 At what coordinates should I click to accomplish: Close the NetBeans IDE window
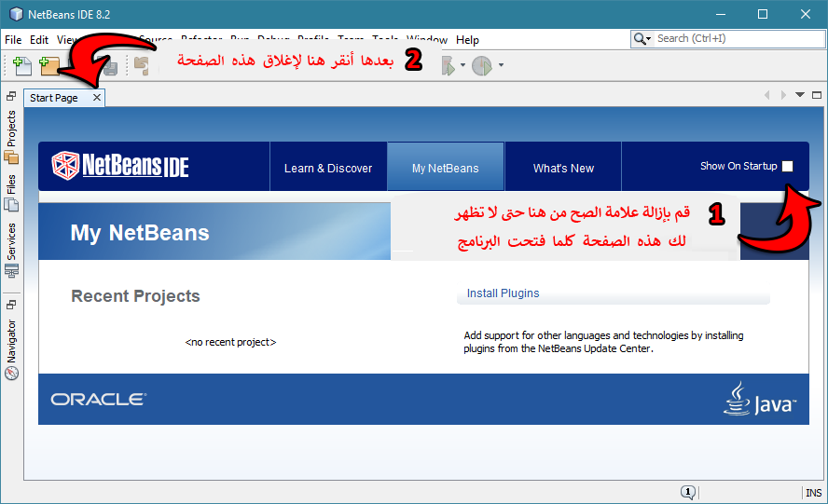click(806, 14)
